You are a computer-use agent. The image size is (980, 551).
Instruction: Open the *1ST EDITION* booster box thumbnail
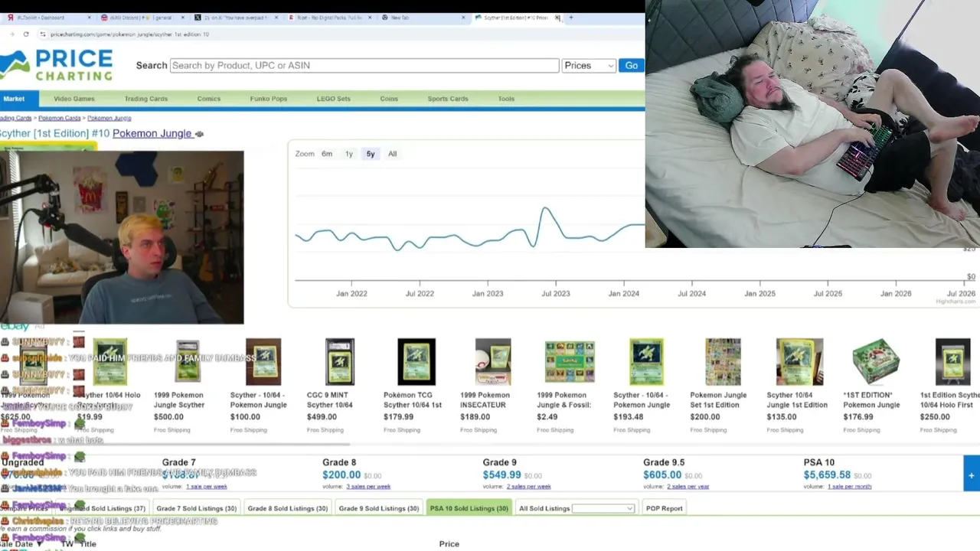[876, 361]
